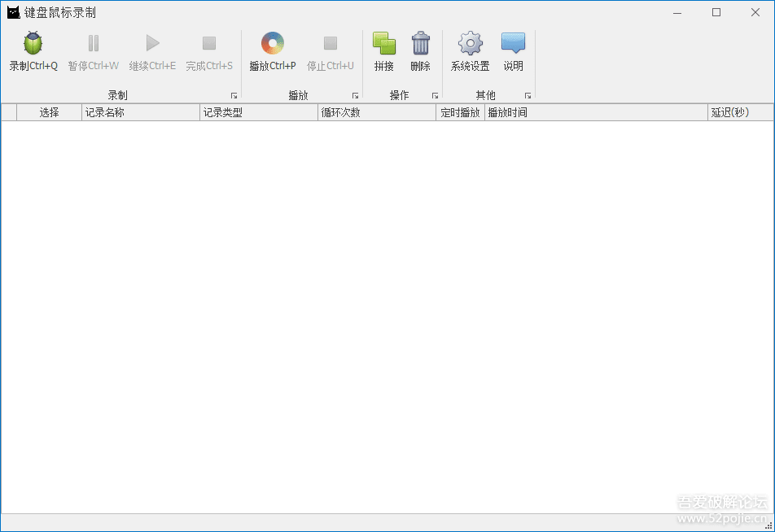Image resolution: width=775 pixels, height=532 pixels.
Task: Expand the 播放 group launcher arrow
Action: (356, 96)
